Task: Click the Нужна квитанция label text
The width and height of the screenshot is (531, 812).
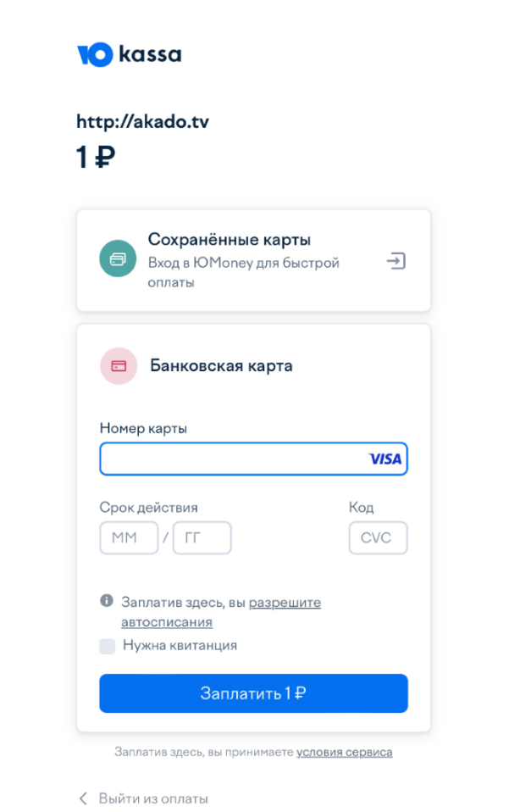Action: pyautogui.click(x=180, y=645)
